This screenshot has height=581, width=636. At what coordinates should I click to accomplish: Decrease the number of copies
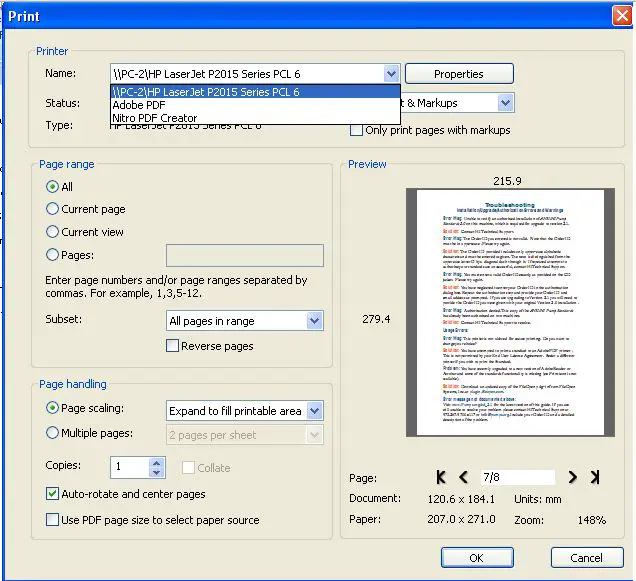[x=157, y=473]
